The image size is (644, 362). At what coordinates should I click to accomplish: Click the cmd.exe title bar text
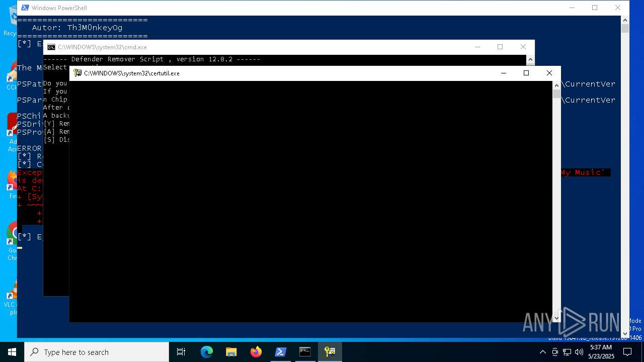(x=102, y=47)
